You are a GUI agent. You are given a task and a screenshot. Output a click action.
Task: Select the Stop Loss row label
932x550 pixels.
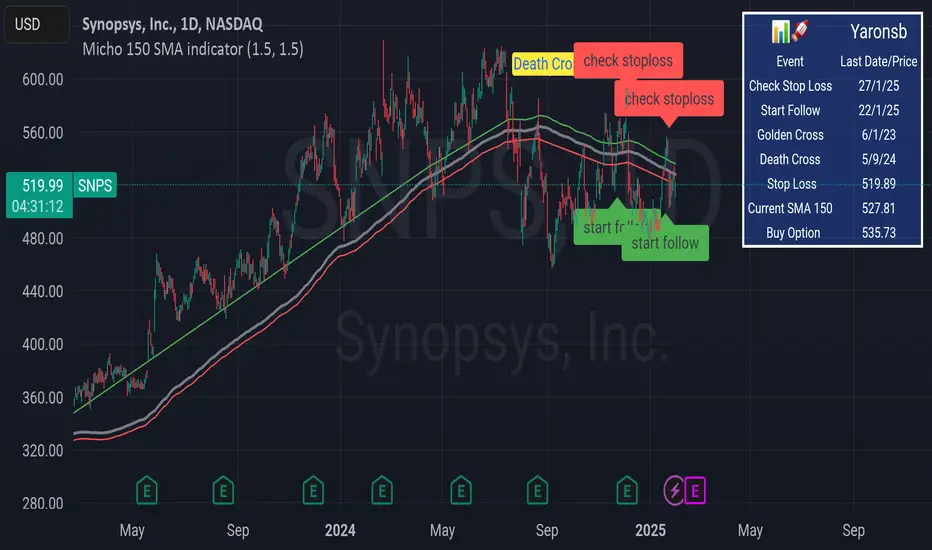[791, 184]
